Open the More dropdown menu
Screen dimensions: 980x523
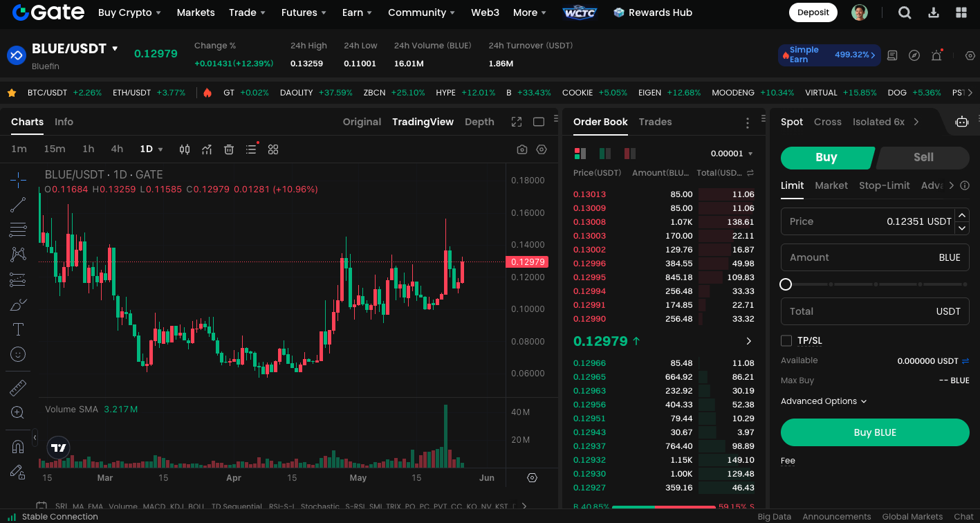[x=530, y=12]
